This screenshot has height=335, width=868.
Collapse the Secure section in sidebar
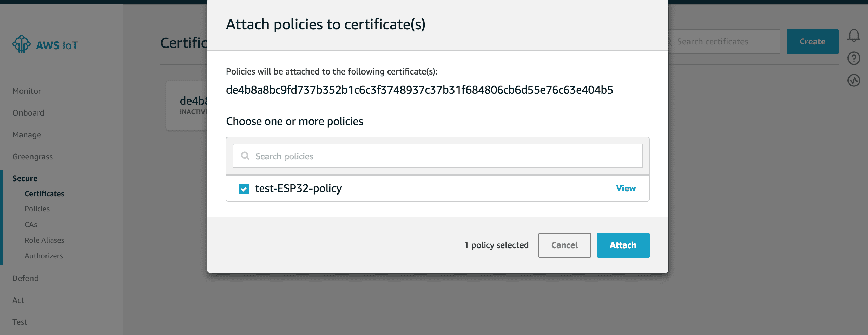(x=24, y=178)
